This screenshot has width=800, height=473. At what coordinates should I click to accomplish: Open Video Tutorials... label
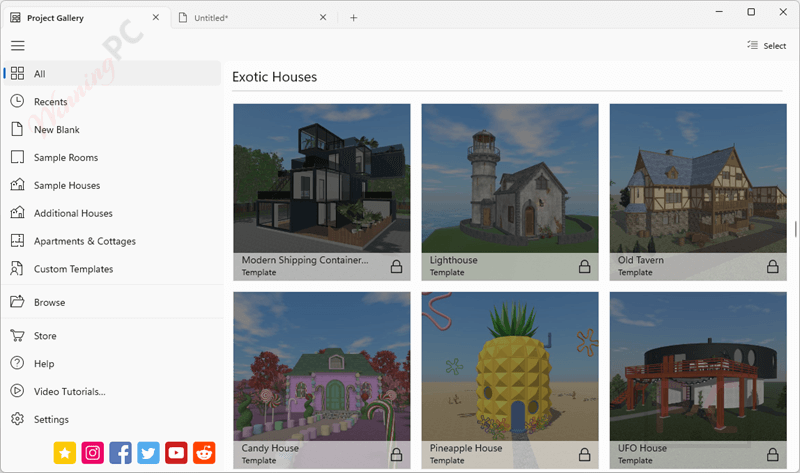click(x=69, y=391)
